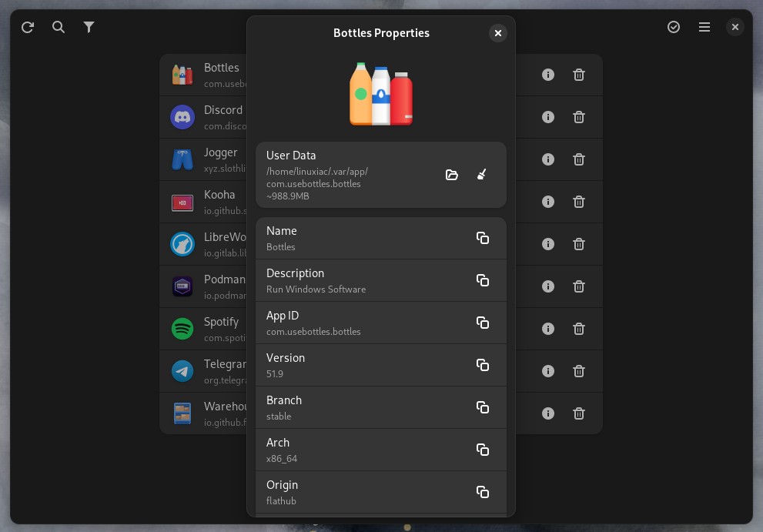This screenshot has width=763, height=532.
Task: Select the Discord app icon in list
Action: (x=182, y=117)
